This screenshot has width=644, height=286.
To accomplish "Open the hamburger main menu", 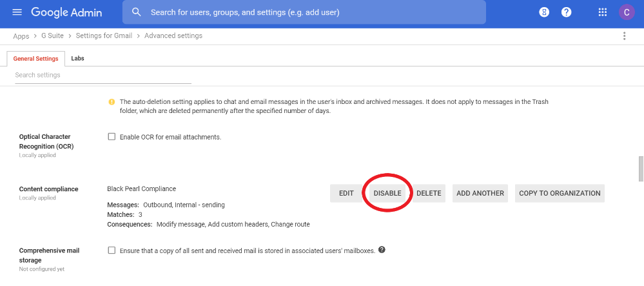I will pos(17,12).
